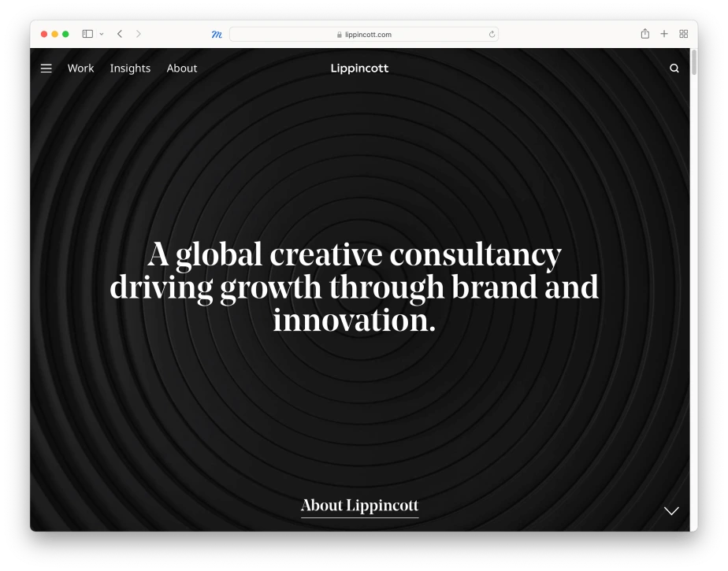The height and width of the screenshot is (571, 728).
Task: Show tab overview using the grid icon
Action: 683,34
